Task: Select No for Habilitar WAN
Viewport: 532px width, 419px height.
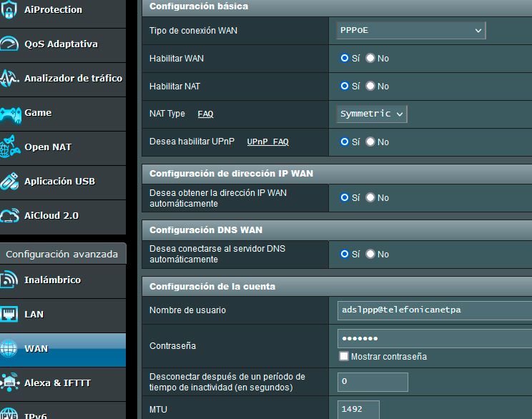Action: (x=370, y=58)
